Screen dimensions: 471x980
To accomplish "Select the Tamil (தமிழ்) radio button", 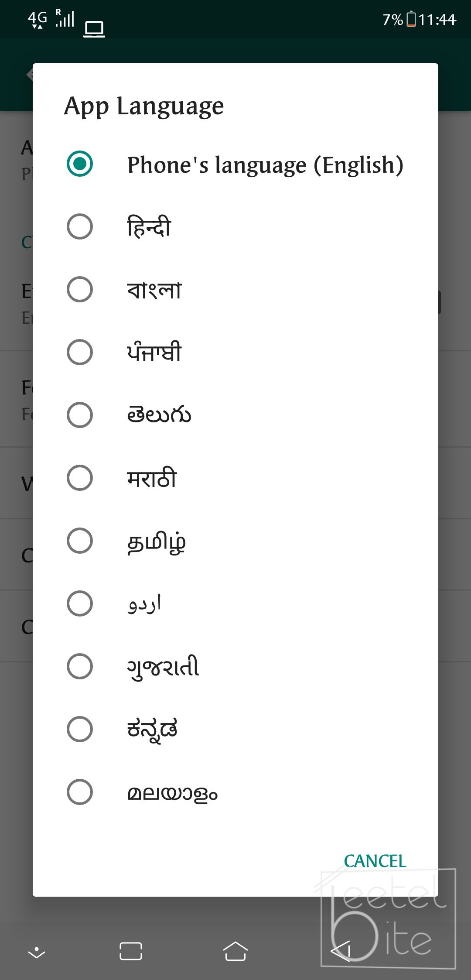I will tap(80, 541).
